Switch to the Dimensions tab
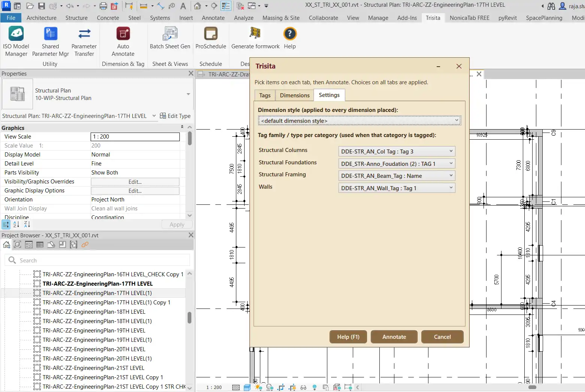Image resolution: width=585 pixels, height=392 pixels. pyautogui.click(x=295, y=95)
